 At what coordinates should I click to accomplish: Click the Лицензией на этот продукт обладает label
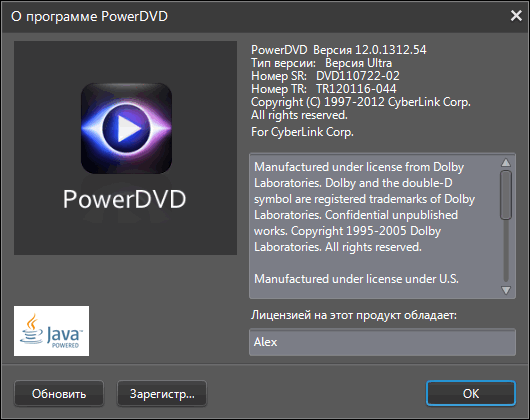point(354,315)
